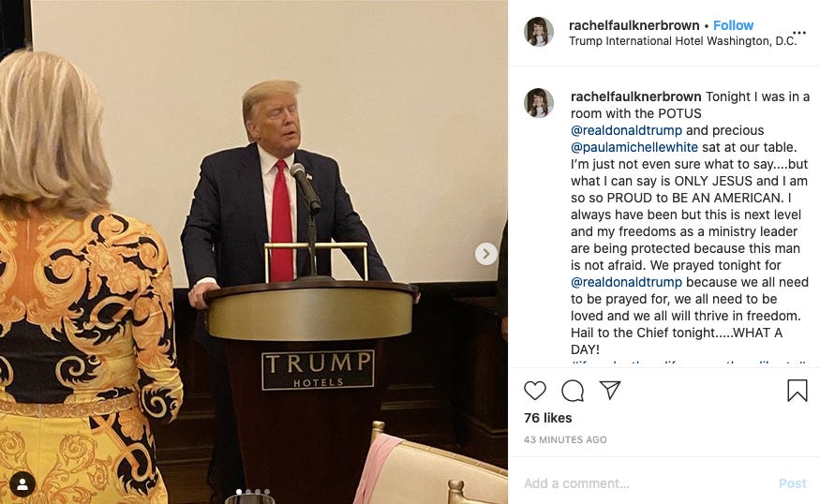View the 76 likes list
This screenshot has width=820, height=504.
point(547,418)
